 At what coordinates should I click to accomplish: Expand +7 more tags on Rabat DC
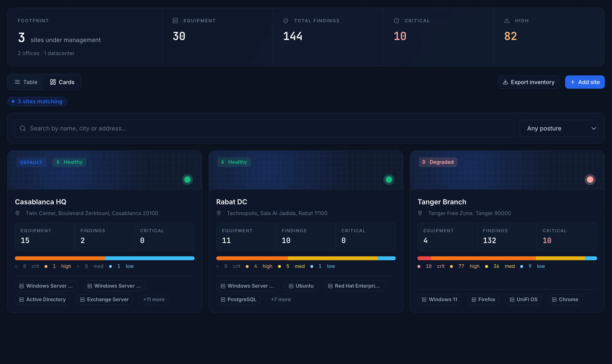281,299
